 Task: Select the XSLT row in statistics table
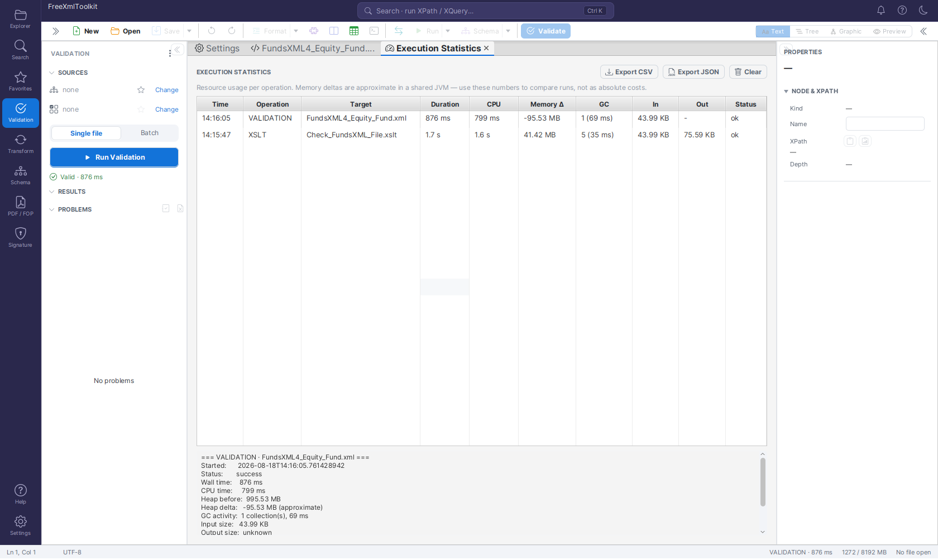(481, 135)
